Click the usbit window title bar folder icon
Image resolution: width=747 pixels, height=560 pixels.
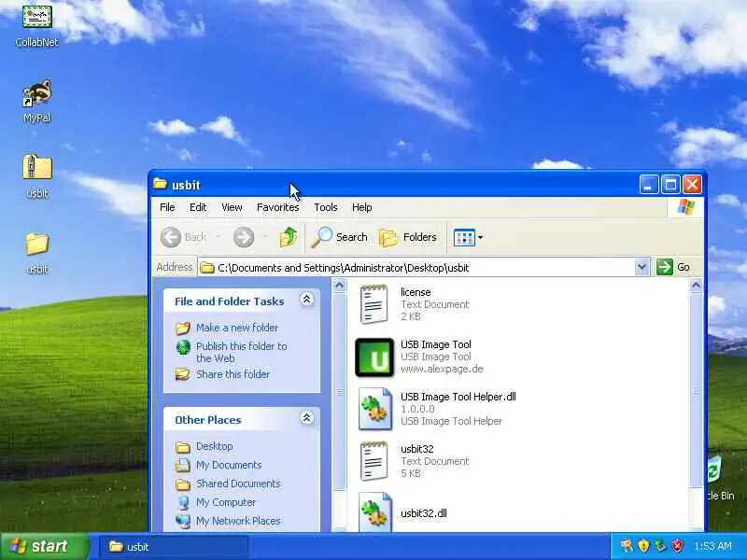pyautogui.click(x=160, y=184)
